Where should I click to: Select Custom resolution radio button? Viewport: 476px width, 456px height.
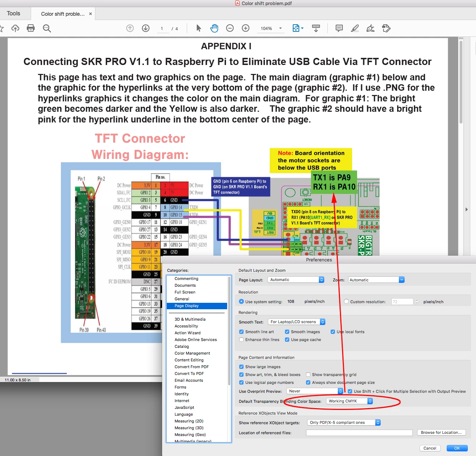pos(346,302)
